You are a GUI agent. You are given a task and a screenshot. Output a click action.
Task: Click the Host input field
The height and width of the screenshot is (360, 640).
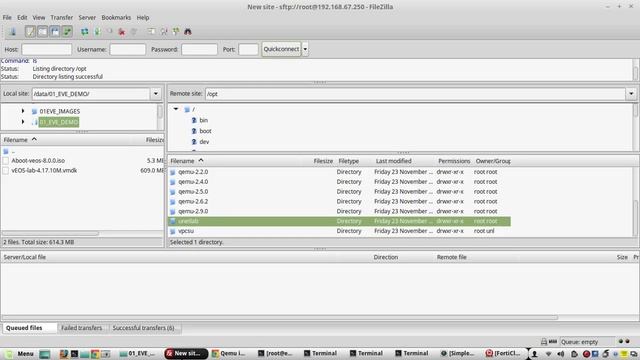[47, 49]
